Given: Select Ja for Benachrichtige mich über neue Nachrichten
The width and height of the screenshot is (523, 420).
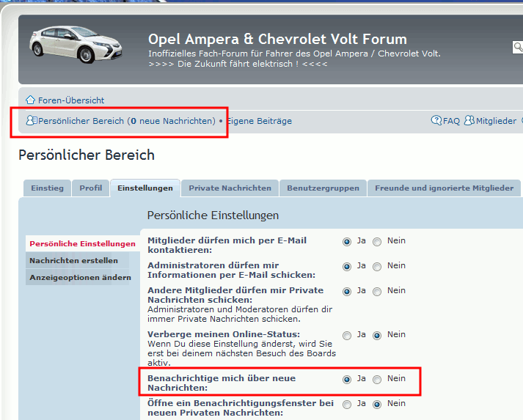Looking at the screenshot, I should [x=347, y=380].
